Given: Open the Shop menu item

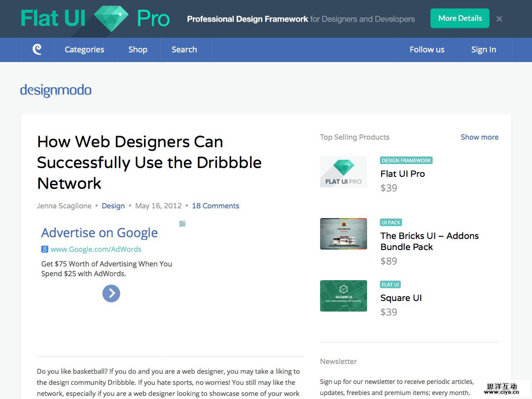Looking at the screenshot, I should coord(138,50).
